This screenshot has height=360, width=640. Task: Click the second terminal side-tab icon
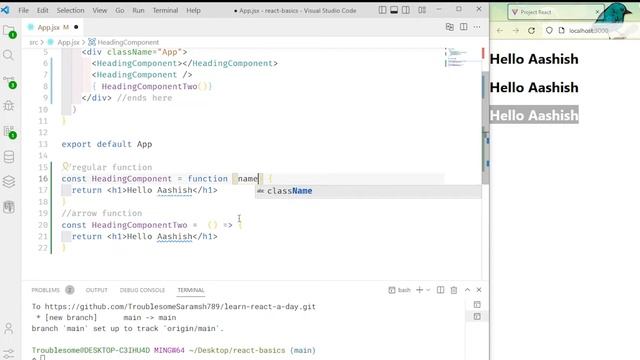pyautogui.click(x=477, y=316)
